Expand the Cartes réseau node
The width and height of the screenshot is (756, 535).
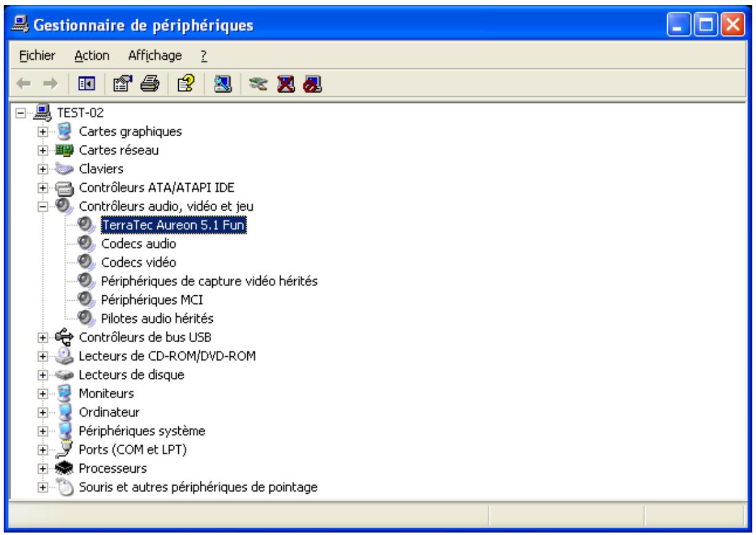point(43,150)
